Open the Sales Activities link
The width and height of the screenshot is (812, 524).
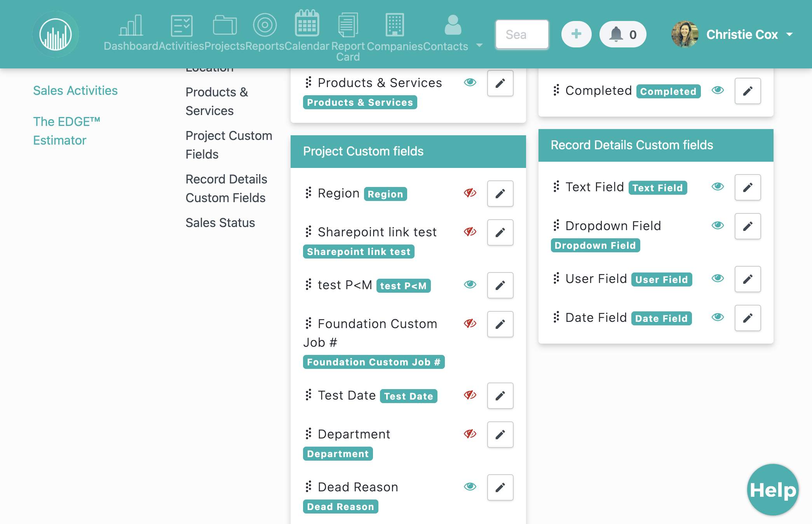coord(75,91)
